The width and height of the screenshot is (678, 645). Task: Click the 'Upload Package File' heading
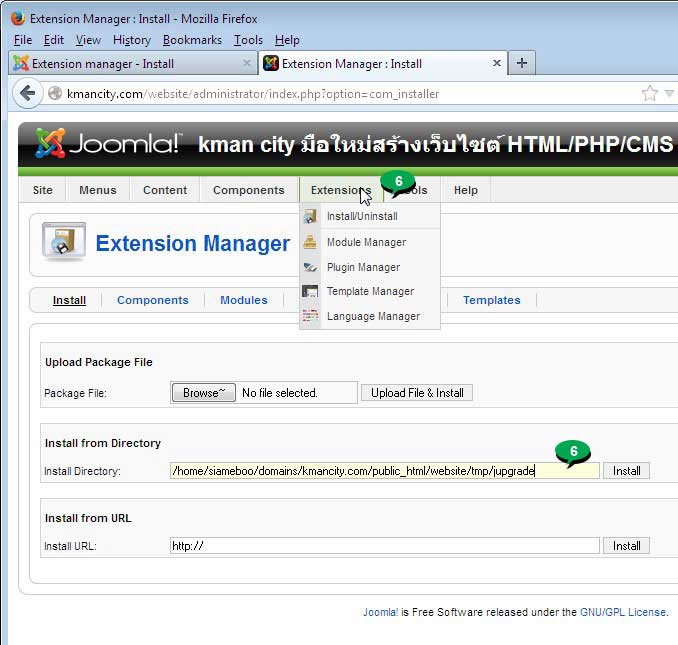99,362
